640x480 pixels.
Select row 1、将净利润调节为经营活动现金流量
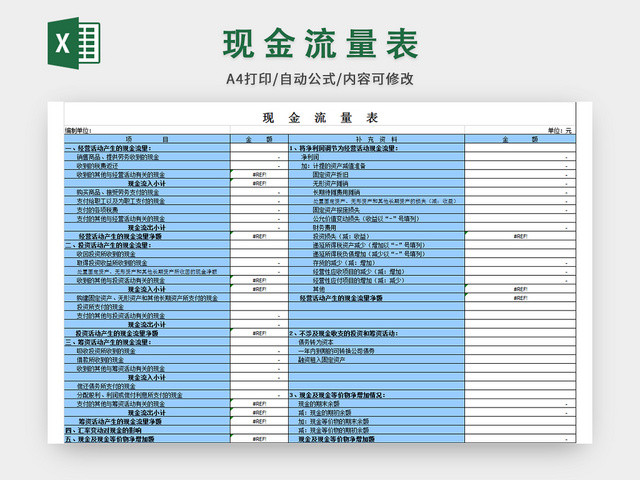[376, 148]
